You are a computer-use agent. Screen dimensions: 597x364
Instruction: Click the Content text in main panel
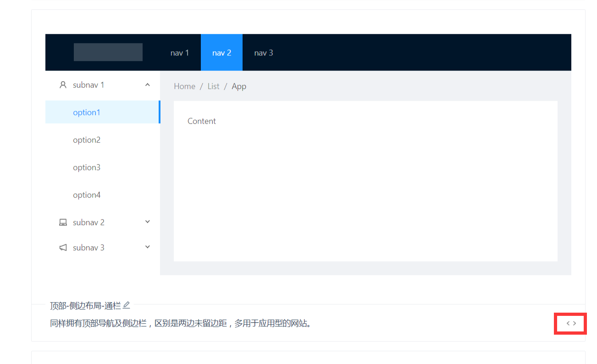coord(202,121)
